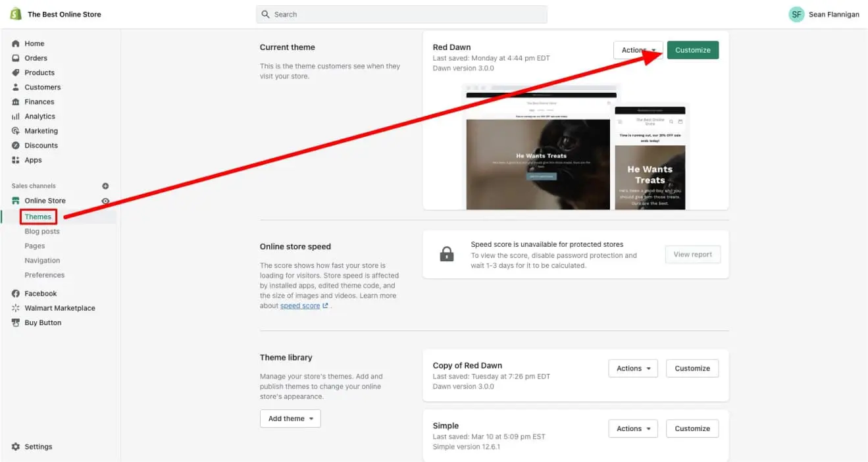Viewport: 868px width, 462px height.
Task: Follow the speed score link
Action: [x=300, y=306]
